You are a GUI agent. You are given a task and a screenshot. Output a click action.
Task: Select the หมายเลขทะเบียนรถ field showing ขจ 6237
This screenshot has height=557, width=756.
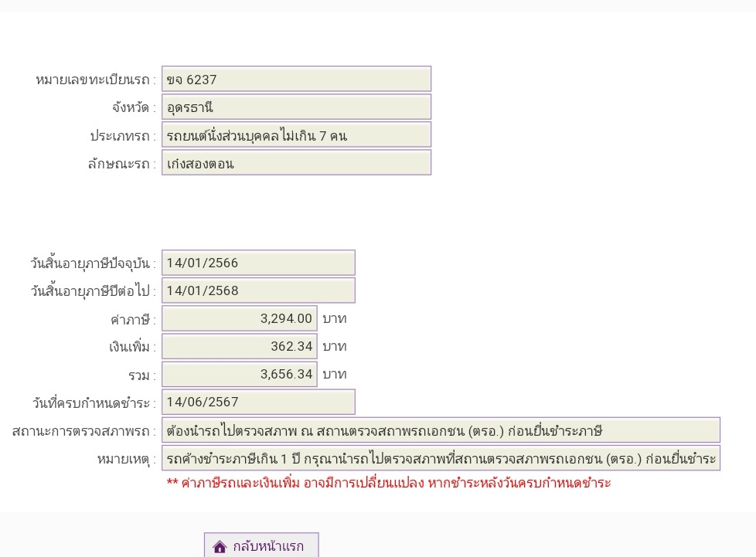pyautogui.click(x=296, y=79)
